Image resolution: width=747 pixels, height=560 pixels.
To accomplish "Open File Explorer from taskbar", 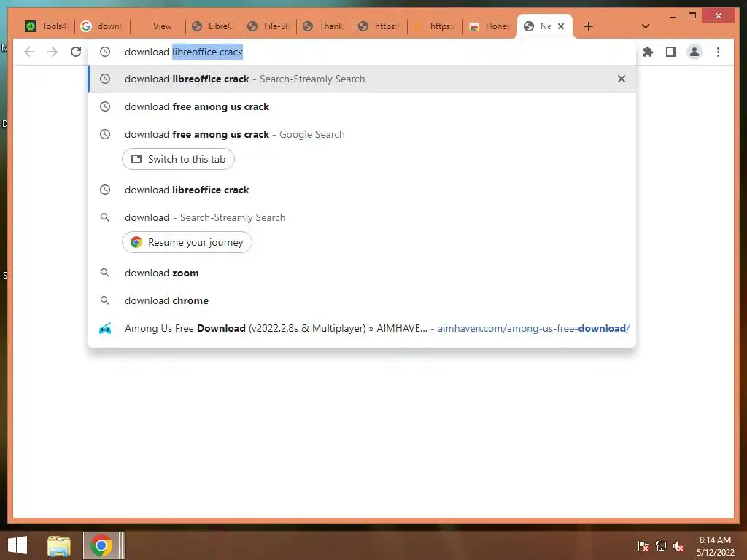I will coord(59,545).
